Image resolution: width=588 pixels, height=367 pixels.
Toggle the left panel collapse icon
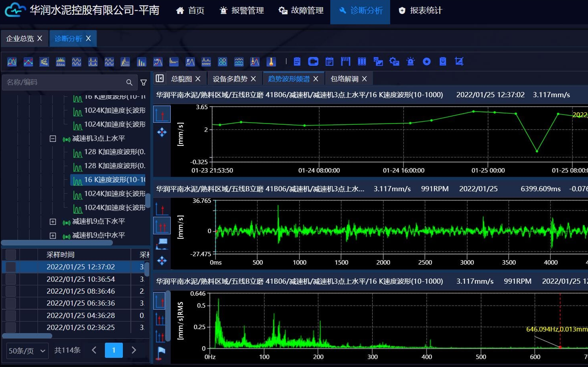click(160, 79)
